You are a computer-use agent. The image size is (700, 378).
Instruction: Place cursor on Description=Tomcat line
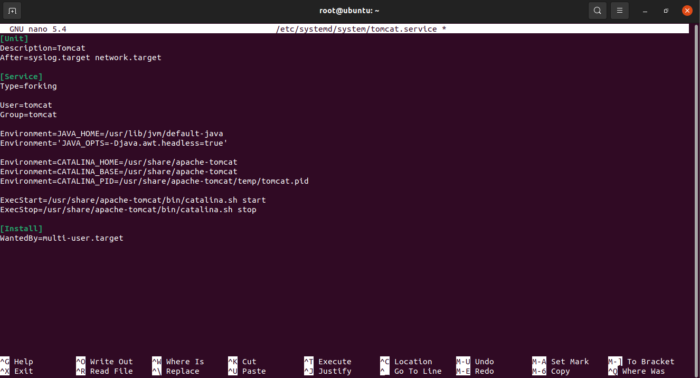tap(42, 48)
